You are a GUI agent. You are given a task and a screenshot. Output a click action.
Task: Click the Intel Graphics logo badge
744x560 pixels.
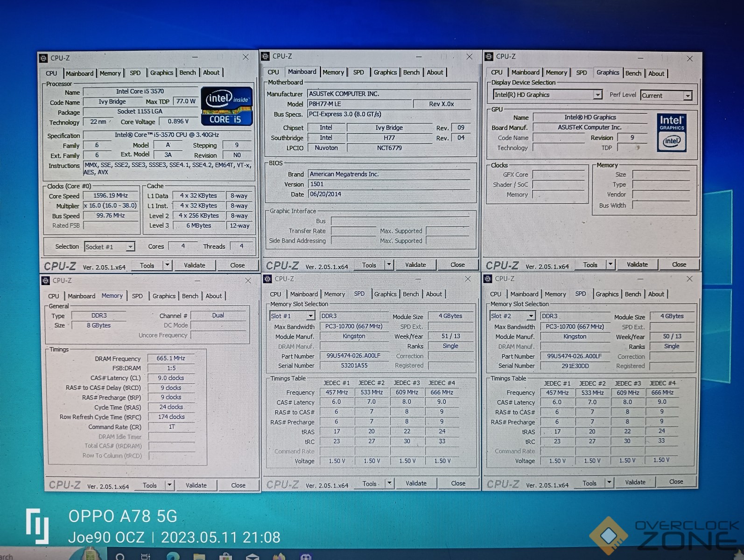[672, 133]
